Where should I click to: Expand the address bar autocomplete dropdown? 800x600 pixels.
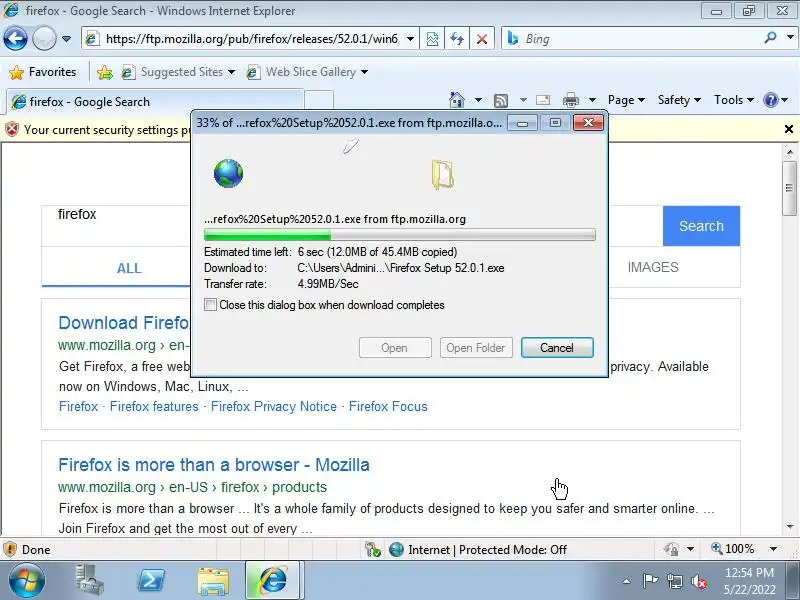[410, 39]
